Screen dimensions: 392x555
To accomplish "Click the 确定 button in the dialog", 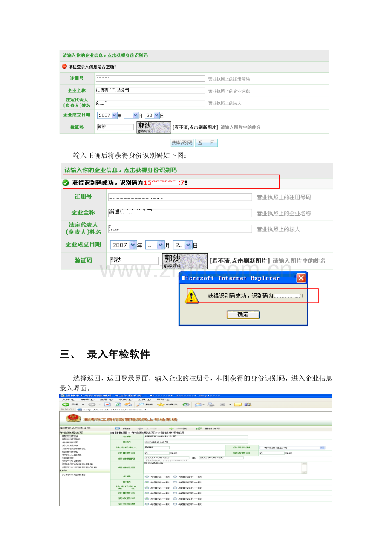I will coord(243,315).
